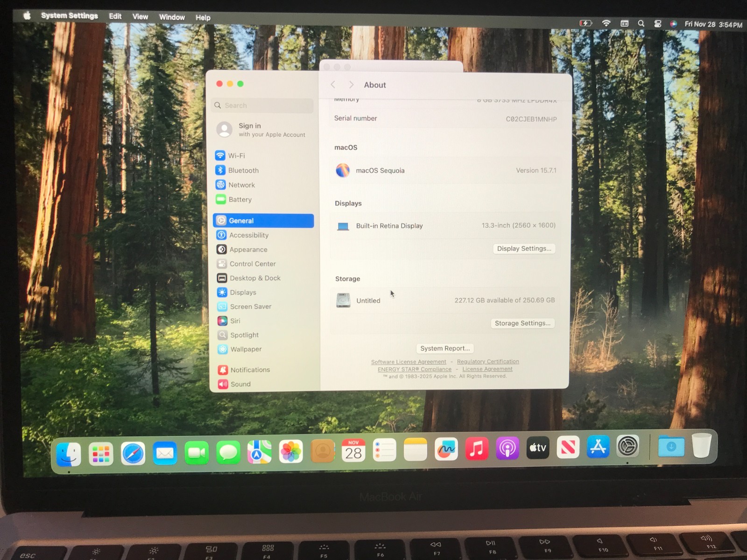Select Wi-Fi in the settings sidebar
Image resolution: width=747 pixels, height=560 pixels.
(263, 155)
